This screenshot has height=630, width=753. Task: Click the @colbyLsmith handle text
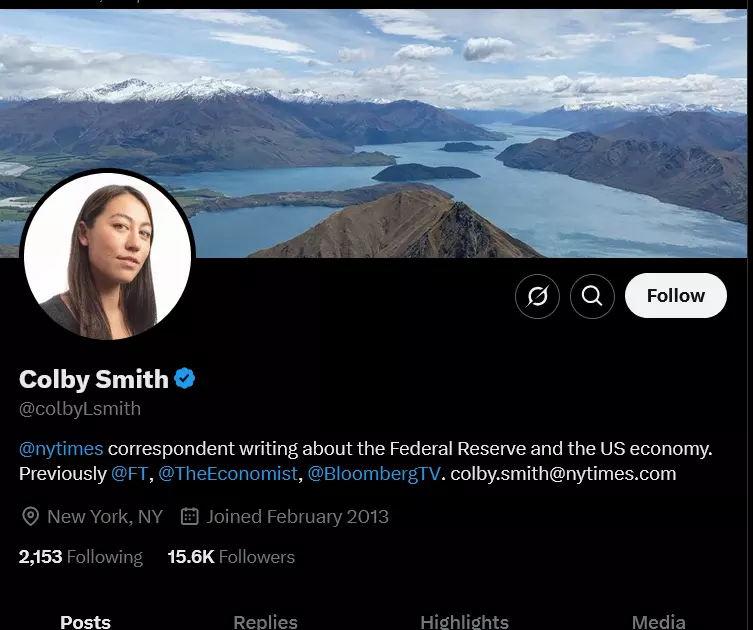[x=80, y=409]
